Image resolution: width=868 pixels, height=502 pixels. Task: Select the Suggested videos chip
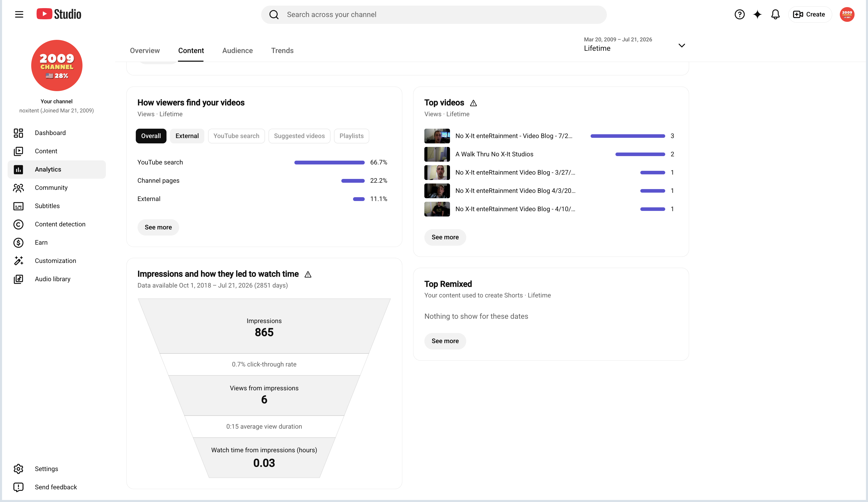[299, 136]
